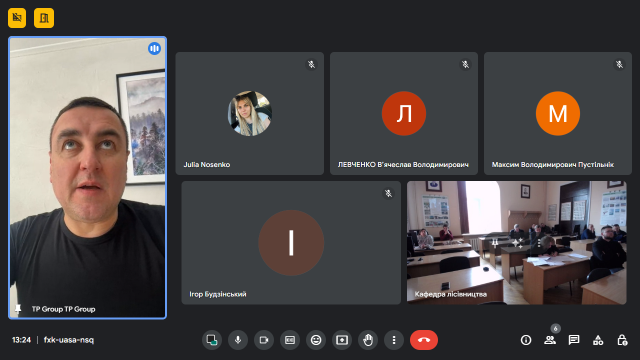The width and height of the screenshot is (640, 360).
Task: Click the name label Ігор Будзінський
Action: 218,294
